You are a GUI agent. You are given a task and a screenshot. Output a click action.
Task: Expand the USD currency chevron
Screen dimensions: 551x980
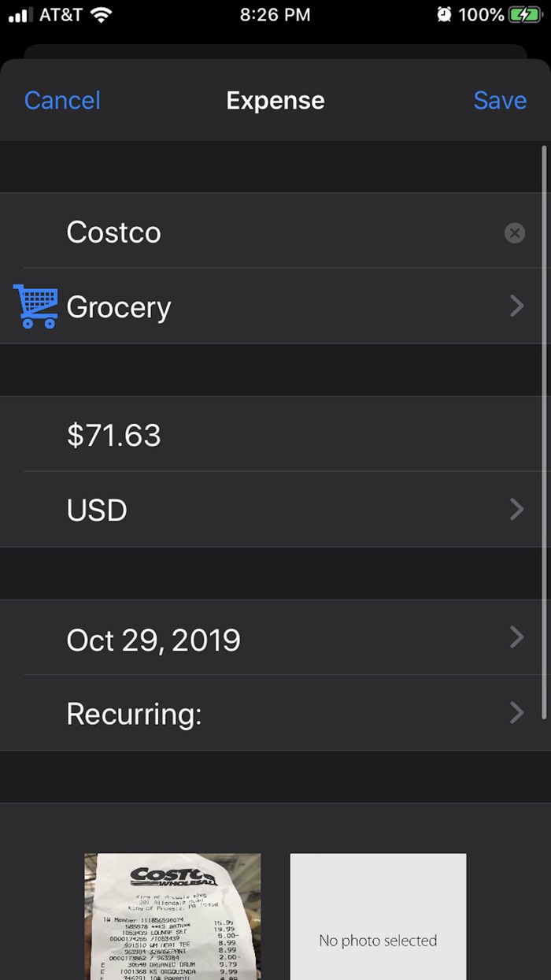[516, 510]
